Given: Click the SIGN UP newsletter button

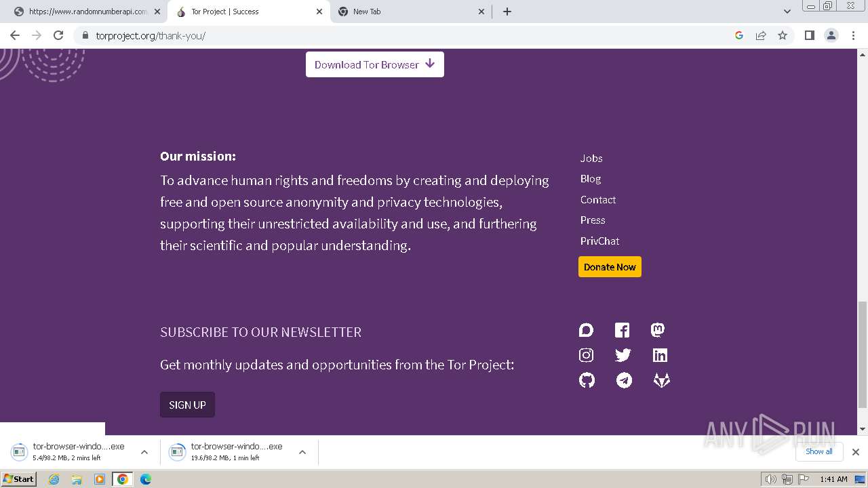Looking at the screenshot, I should (187, 405).
